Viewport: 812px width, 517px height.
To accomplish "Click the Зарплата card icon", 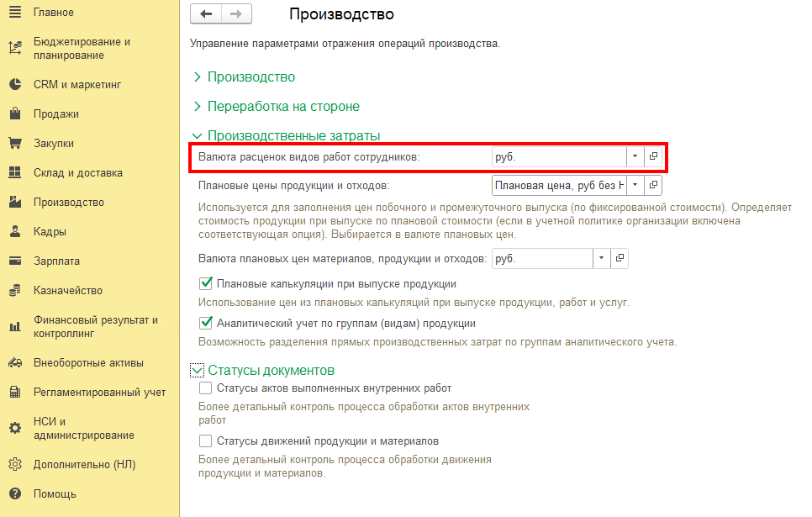I will click(x=15, y=261).
